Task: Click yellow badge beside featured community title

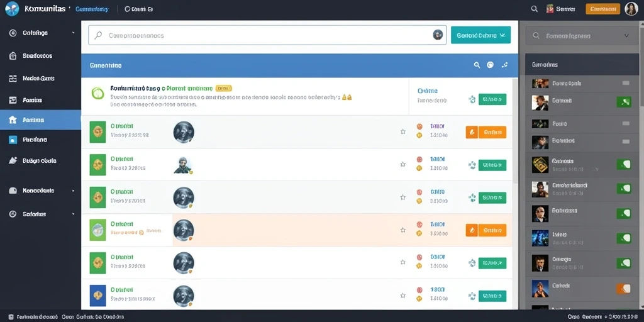Action: click(223, 88)
